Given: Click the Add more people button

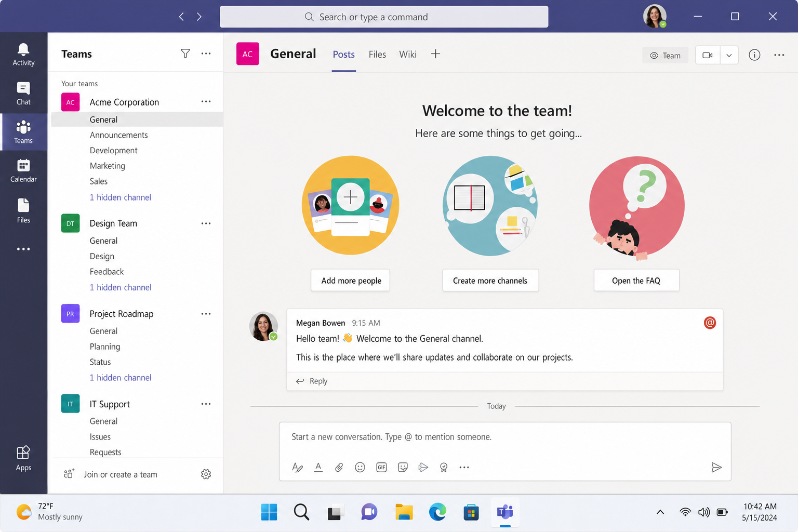Looking at the screenshot, I should [x=351, y=281].
